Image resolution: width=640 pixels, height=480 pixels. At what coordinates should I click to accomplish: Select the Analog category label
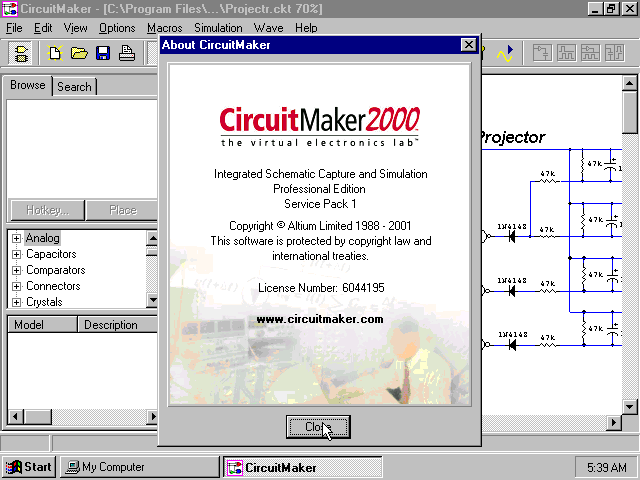pyautogui.click(x=42, y=238)
